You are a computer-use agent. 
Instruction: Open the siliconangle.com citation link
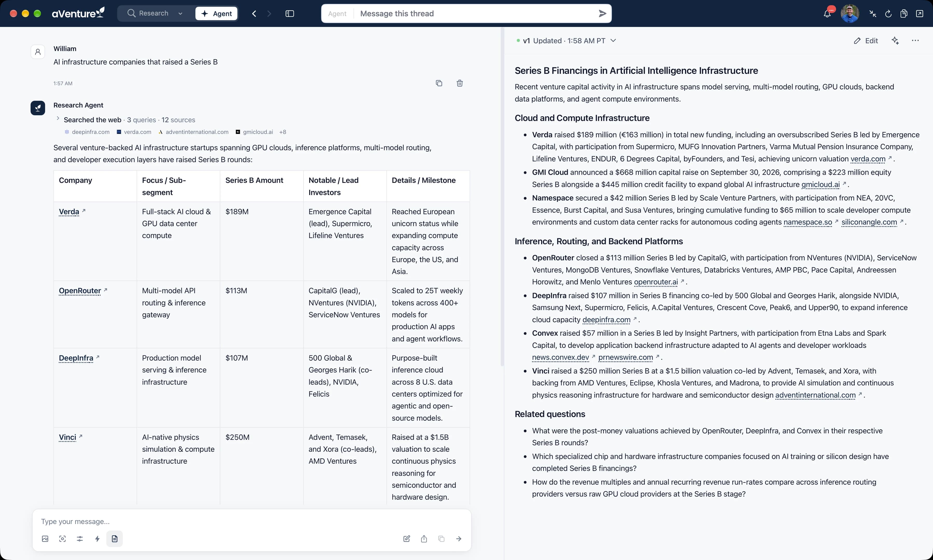point(869,222)
